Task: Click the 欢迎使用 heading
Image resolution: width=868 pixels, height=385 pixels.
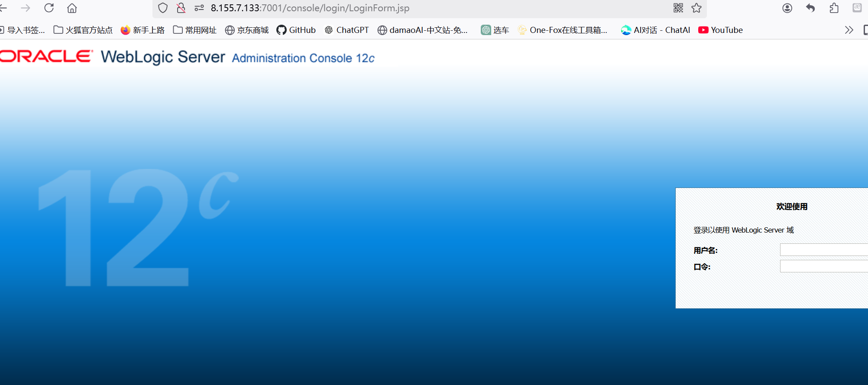Action: coord(792,207)
